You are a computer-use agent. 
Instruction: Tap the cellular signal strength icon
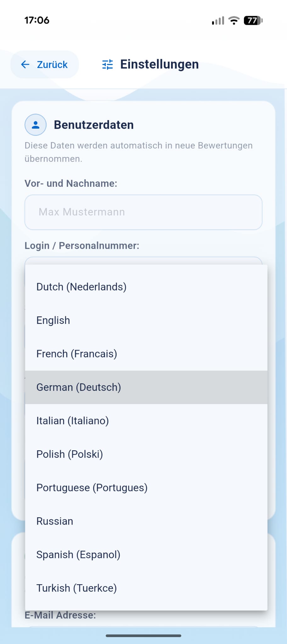pyautogui.click(x=218, y=21)
